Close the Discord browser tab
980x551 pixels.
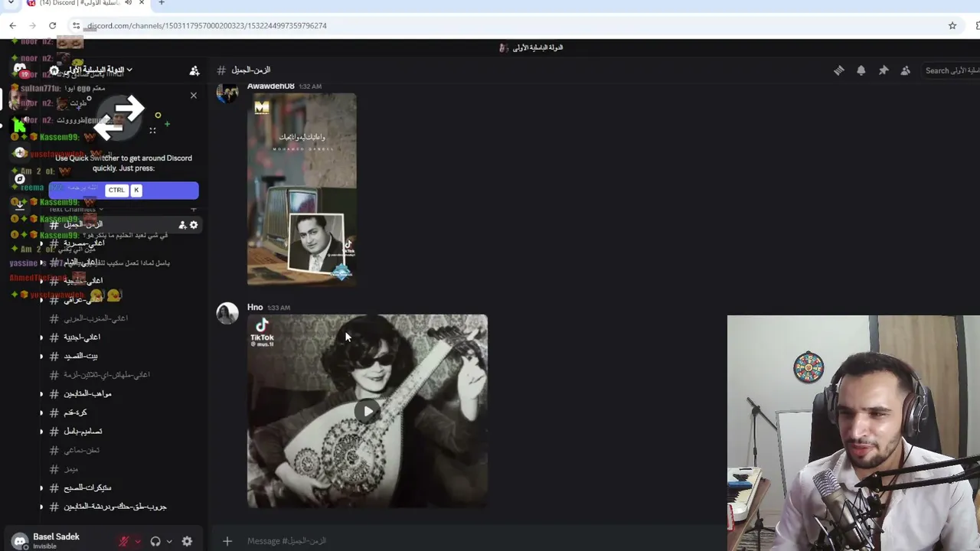pos(142,3)
